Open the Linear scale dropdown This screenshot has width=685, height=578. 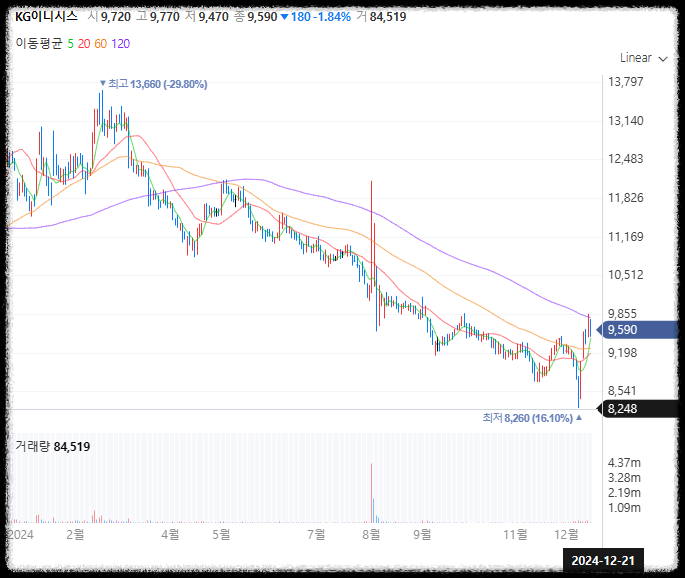tap(643, 58)
